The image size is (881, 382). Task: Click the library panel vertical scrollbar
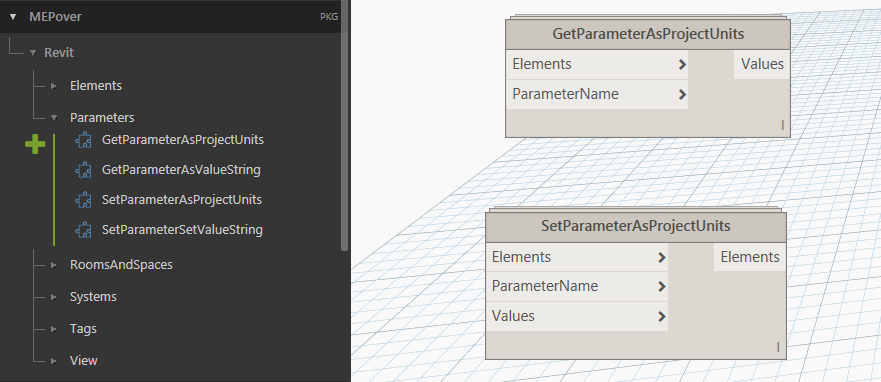coord(344,126)
